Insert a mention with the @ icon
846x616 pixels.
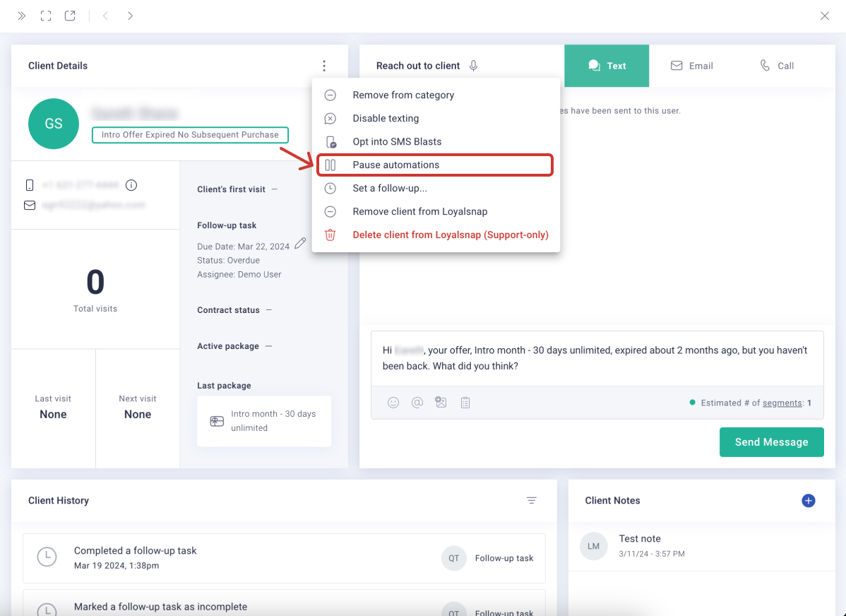[x=417, y=403]
